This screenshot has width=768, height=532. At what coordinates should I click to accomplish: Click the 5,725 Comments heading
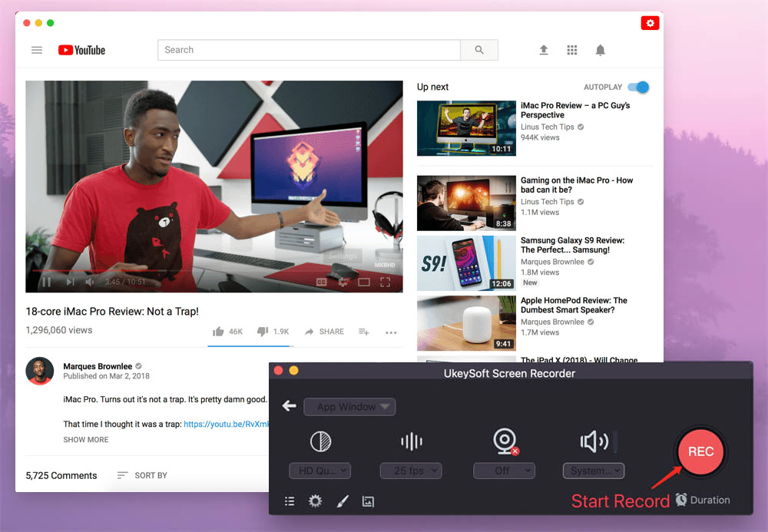coord(61,476)
